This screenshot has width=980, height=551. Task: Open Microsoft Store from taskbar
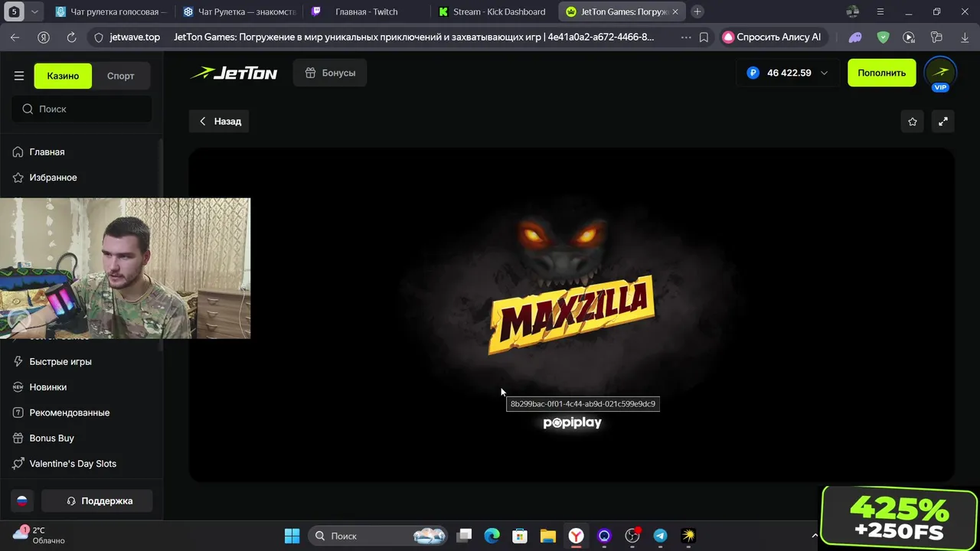520,536
